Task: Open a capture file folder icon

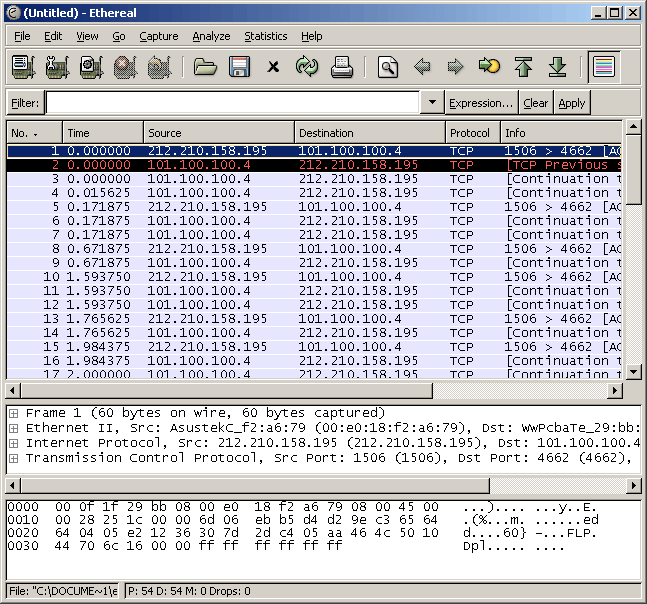Action: pos(205,67)
